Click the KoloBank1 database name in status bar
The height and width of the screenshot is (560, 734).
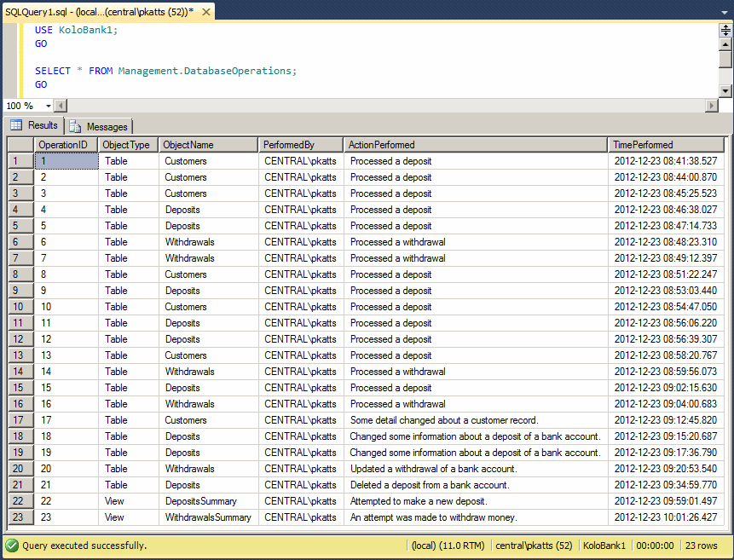click(604, 546)
